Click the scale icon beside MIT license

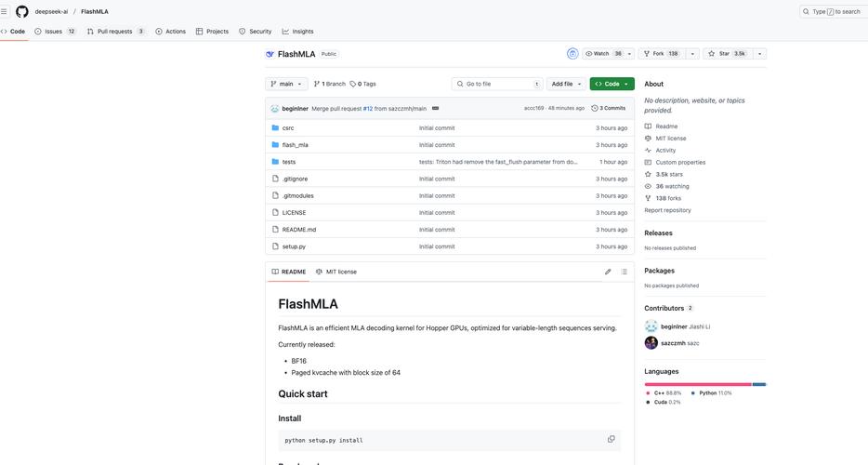648,138
